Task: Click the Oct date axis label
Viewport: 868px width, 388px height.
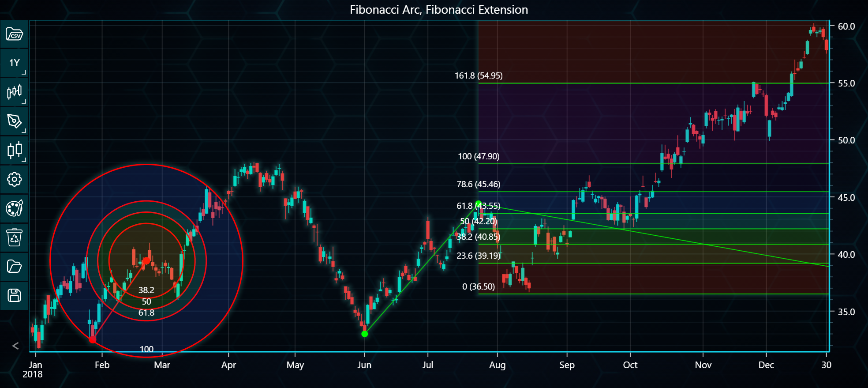Action: (630, 365)
